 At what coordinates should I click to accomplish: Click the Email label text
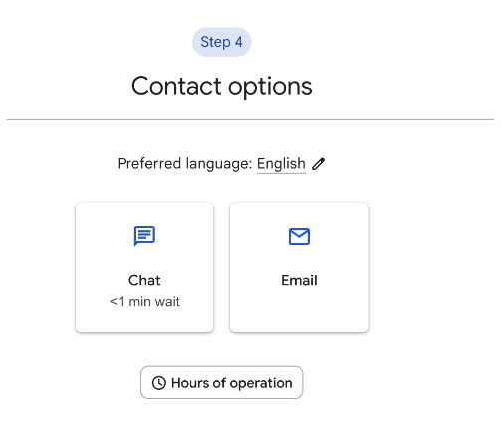pyautogui.click(x=299, y=280)
